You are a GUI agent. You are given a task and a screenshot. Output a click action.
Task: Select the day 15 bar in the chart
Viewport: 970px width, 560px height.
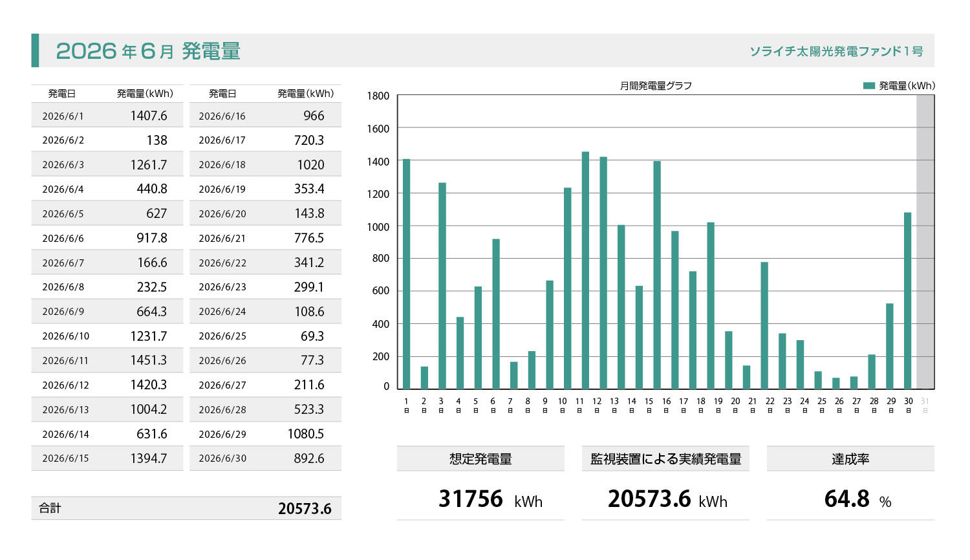(x=657, y=275)
